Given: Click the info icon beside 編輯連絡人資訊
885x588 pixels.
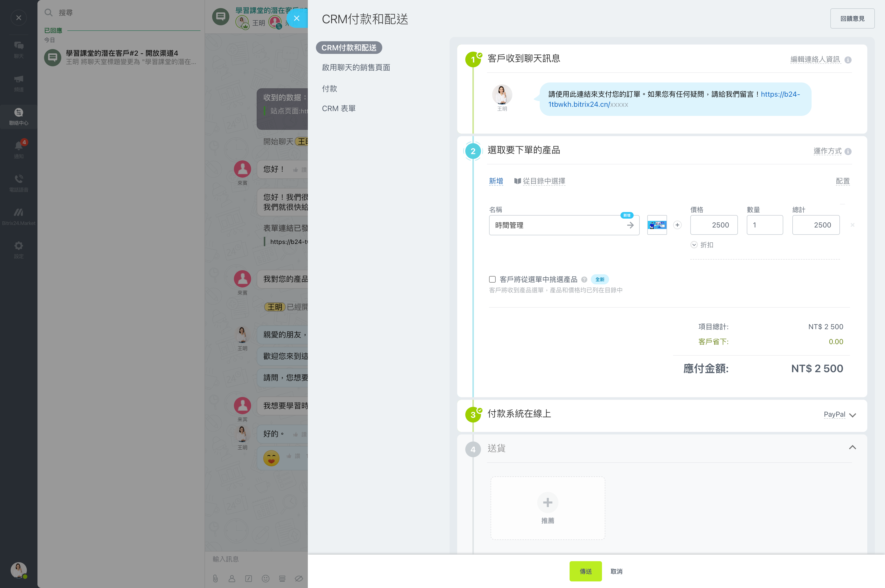Looking at the screenshot, I should (x=848, y=60).
